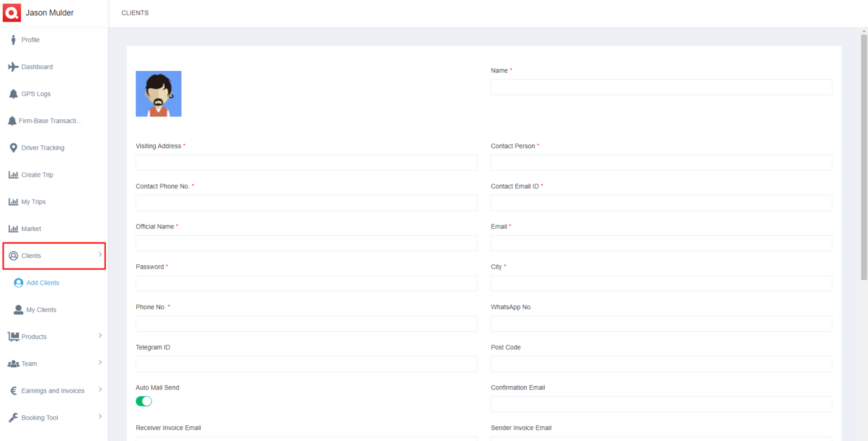Image resolution: width=868 pixels, height=441 pixels.
Task: Click the Firm-Base Transactions bell icon
Action: click(12, 120)
